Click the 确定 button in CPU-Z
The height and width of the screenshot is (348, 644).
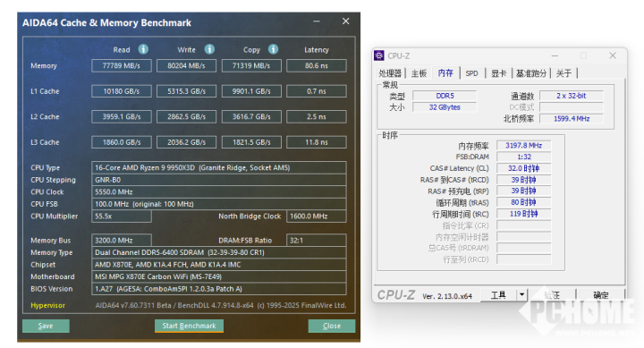pyautogui.click(x=601, y=295)
